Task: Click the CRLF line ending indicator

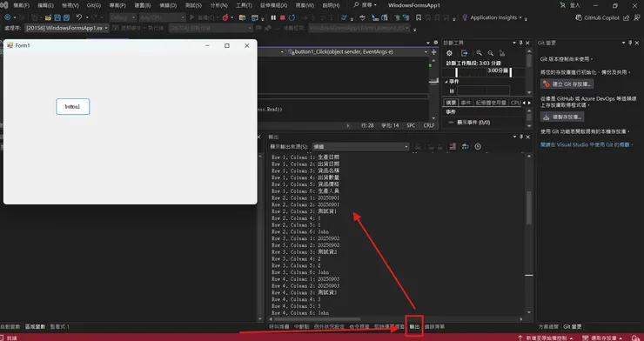Action: [x=429, y=125]
